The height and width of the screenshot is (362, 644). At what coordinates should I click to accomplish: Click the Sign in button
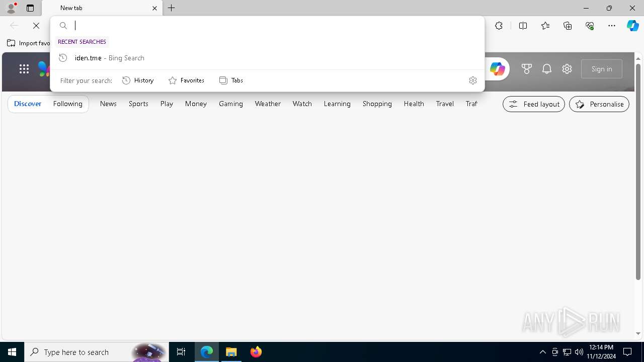602,69
